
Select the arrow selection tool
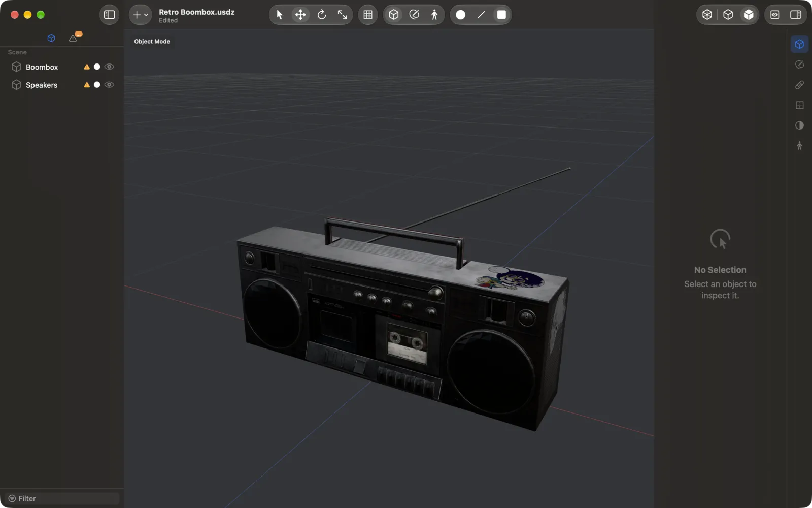280,15
